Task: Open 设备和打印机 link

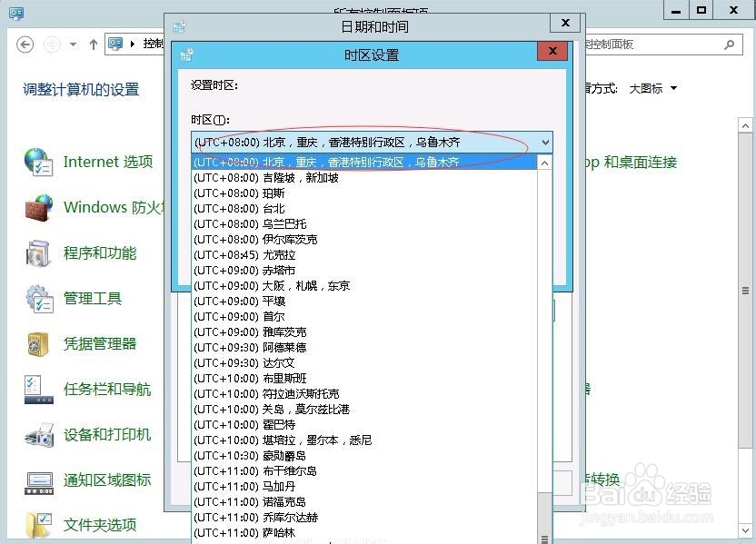Action: pos(107,435)
